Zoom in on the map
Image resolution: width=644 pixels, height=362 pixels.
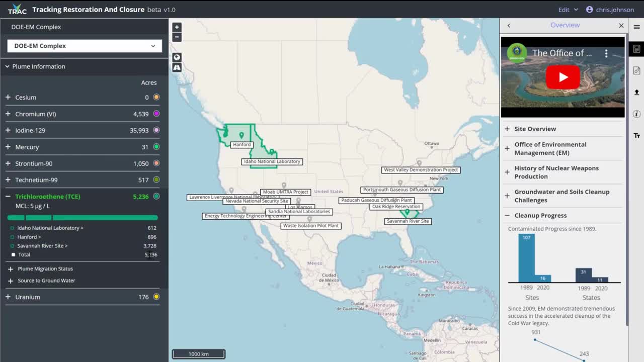177,27
